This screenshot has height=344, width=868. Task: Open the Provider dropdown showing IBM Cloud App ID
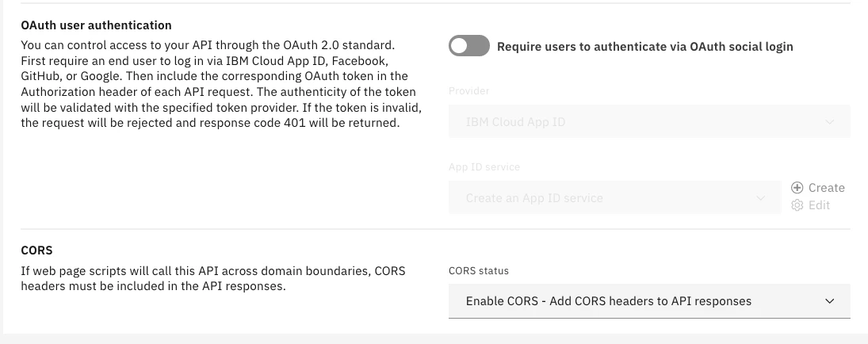[x=649, y=122]
